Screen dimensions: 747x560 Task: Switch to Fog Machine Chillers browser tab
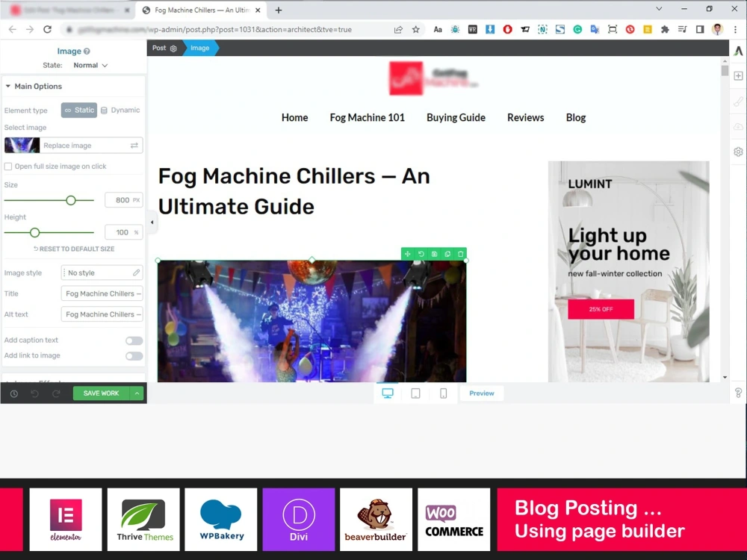(x=201, y=10)
